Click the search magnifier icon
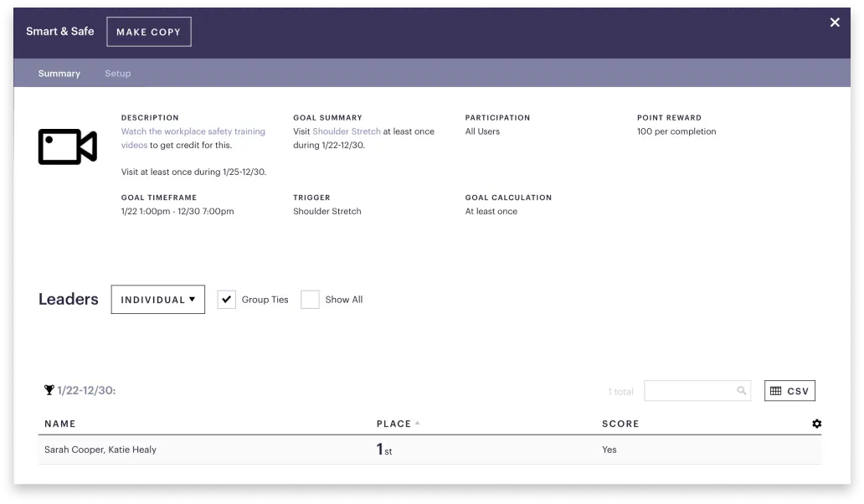 [x=742, y=390]
